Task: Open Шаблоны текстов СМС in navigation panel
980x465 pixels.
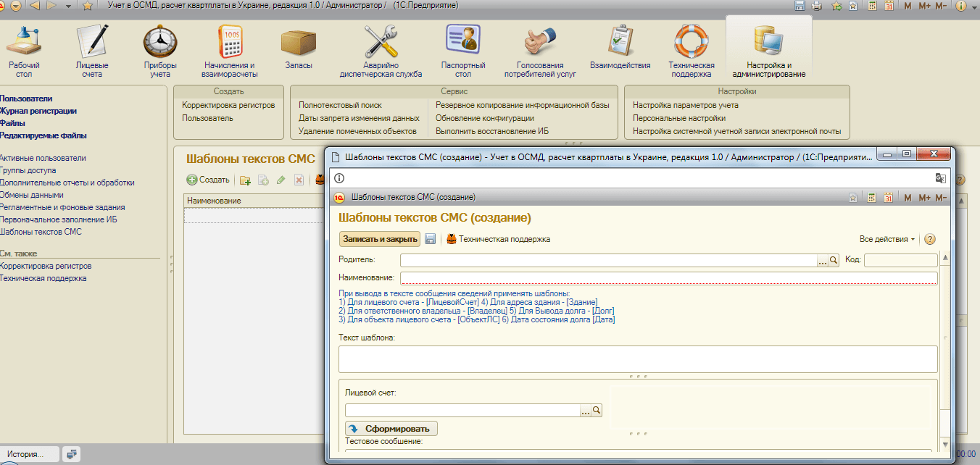Action: [41, 232]
